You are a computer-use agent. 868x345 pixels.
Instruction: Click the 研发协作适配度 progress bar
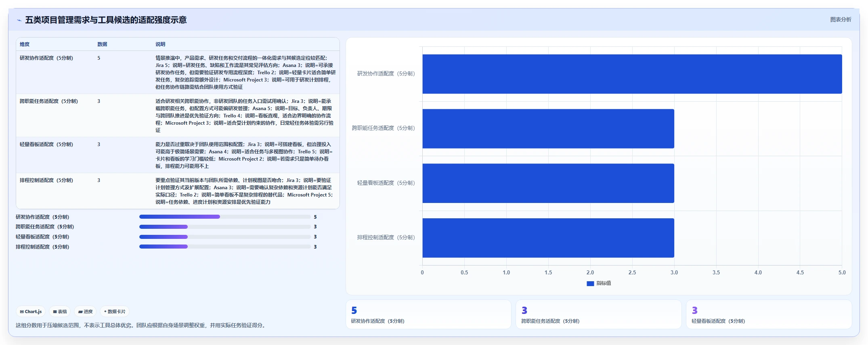(225, 217)
